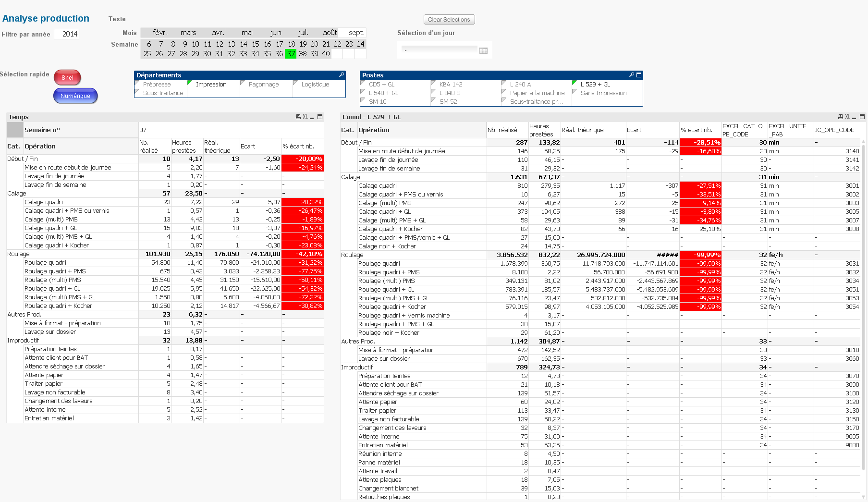This screenshot has width=868, height=502.
Task: Select month févr. in Mois filter
Action: tap(160, 33)
